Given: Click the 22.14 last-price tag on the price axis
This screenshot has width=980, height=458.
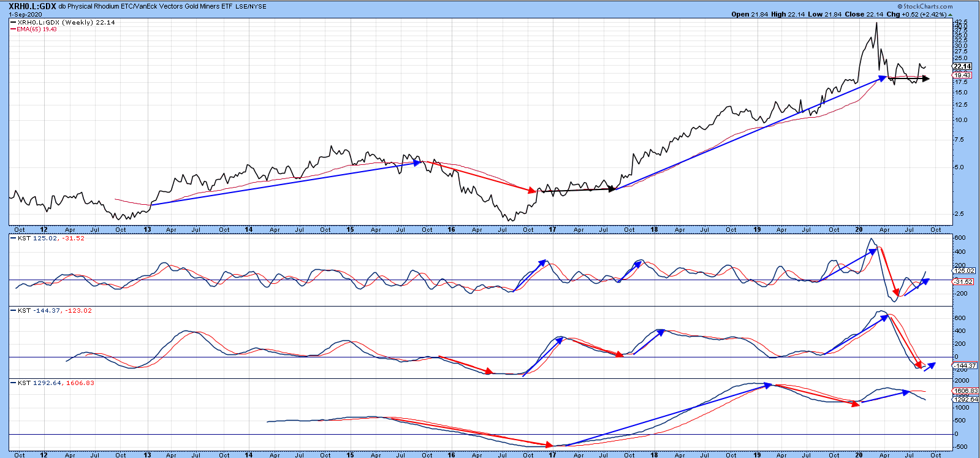Looking at the screenshot, I should pyautogui.click(x=962, y=66).
